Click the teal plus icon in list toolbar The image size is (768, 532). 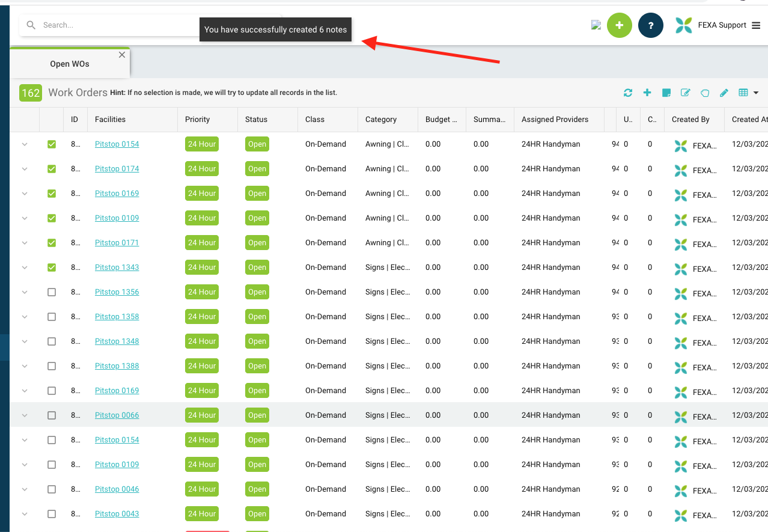pyautogui.click(x=647, y=93)
